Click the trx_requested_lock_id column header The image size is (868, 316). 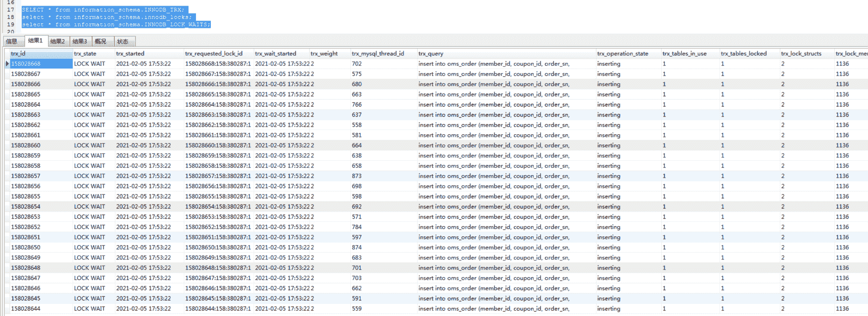tap(219, 54)
